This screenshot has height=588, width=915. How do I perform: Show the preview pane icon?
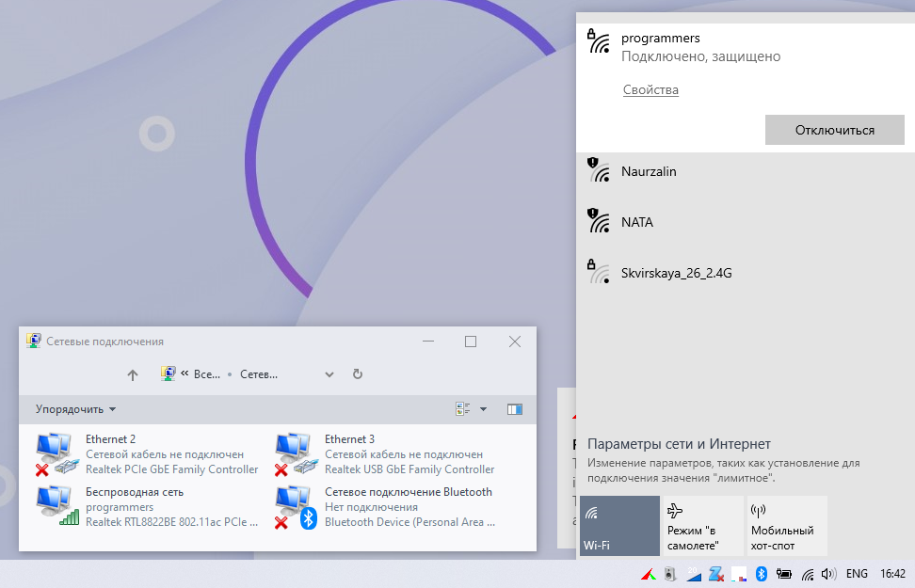pos(514,409)
